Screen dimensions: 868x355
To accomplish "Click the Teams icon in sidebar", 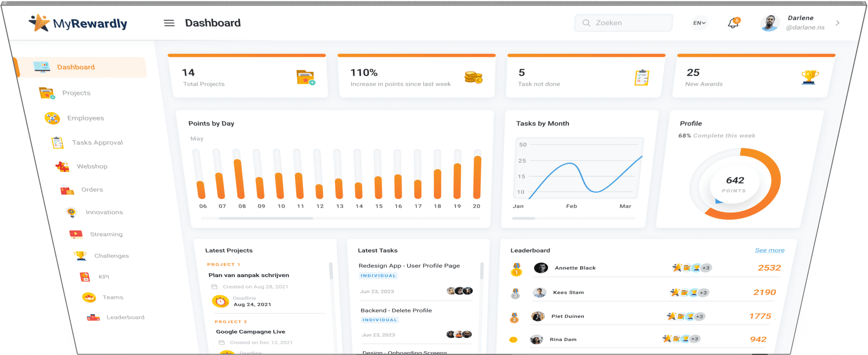I will 89,297.
